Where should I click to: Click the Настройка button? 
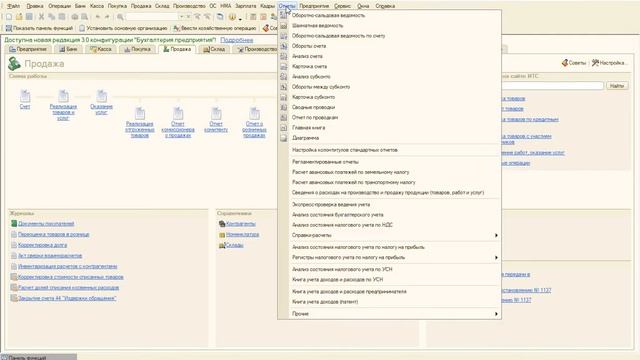click(x=610, y=63)
